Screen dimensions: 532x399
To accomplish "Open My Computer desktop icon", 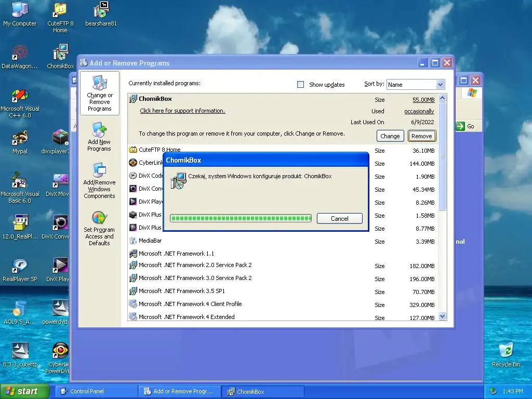I will pyautogui.click(x=20, y=15).
